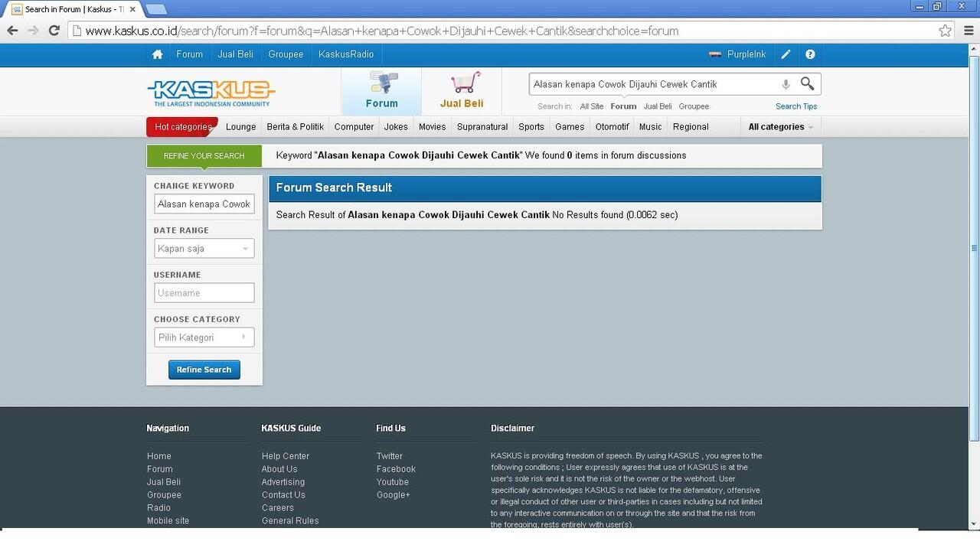Close the Search in Forum tab
This screenshot has width=980, height=551.
pos(132,9)
